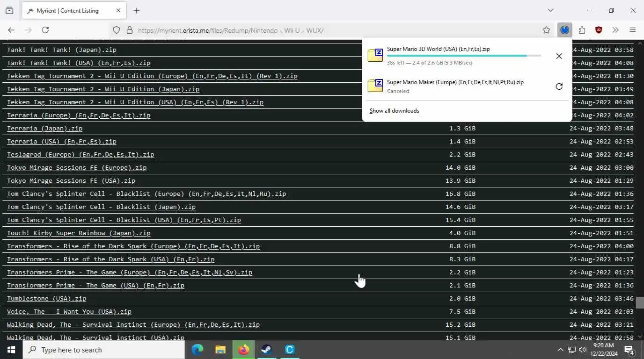Open Firefox application menu
Image resolution: width=644 pixels, height=359 pixels.
(632, 30)
